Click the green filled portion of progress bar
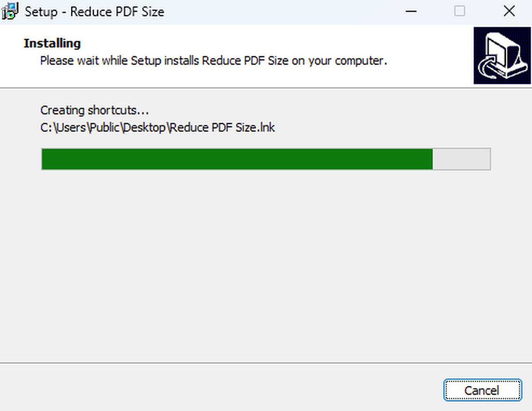 coord(237,159)
